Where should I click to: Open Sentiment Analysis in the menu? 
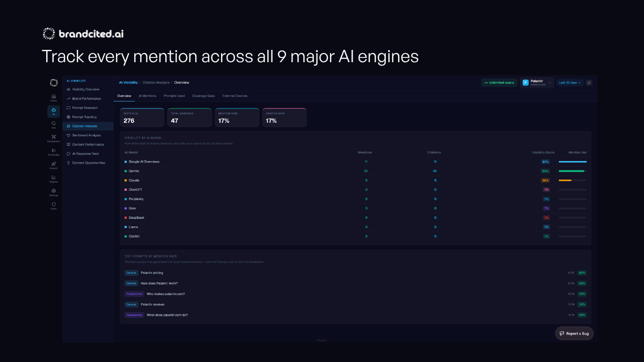tap(86, 135)
